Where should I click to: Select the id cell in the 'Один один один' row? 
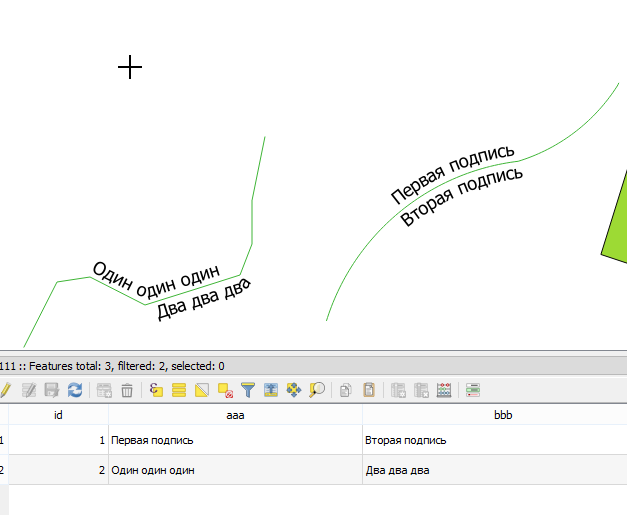(58, 470)
